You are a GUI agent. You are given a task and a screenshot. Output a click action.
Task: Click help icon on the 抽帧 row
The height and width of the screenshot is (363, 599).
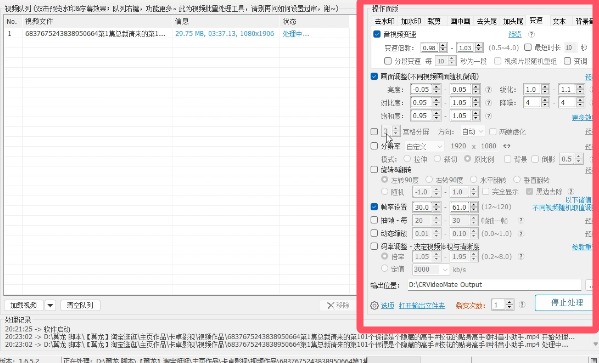coord(520,220)
